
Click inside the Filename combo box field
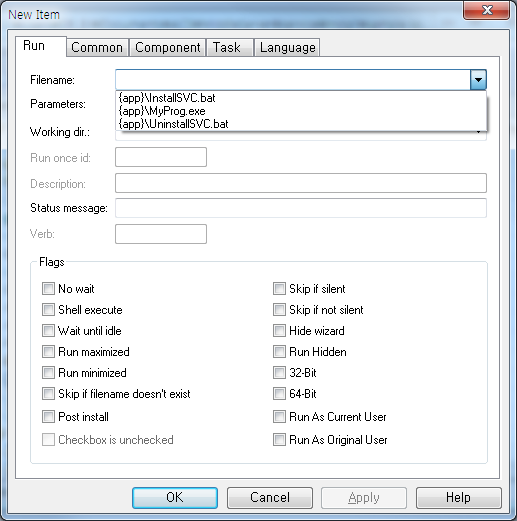293,80
